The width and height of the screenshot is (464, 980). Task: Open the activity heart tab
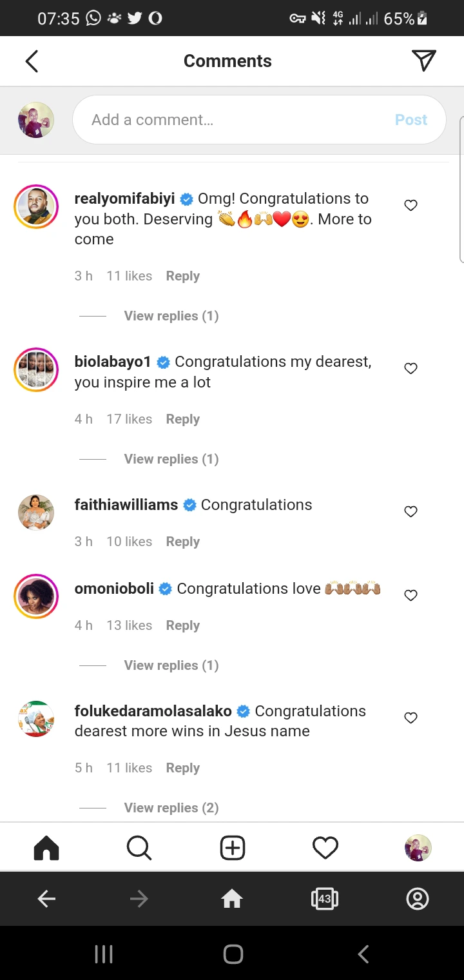(x=325, y=848)
